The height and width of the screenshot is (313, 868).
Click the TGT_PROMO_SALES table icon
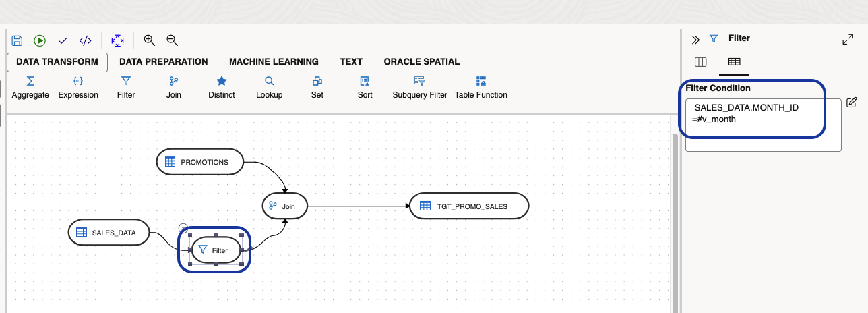point(425,206)
